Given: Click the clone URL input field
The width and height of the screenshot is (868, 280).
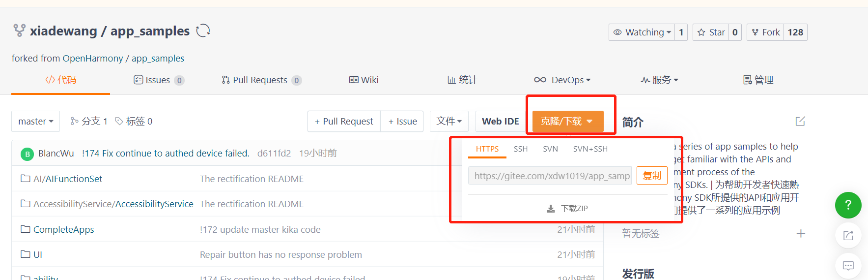Looking at the screenshot, I should click(550, 176).
